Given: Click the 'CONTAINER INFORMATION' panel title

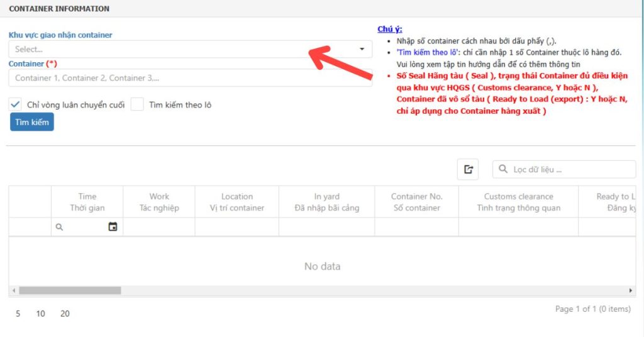Looking at the screenshot, I should (x=59, y=9).
